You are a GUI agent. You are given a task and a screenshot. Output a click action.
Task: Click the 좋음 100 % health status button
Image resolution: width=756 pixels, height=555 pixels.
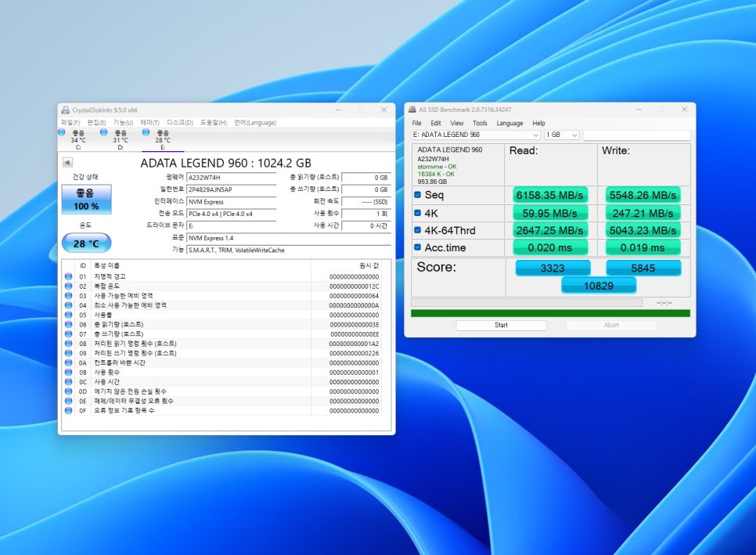coord(86,200)
